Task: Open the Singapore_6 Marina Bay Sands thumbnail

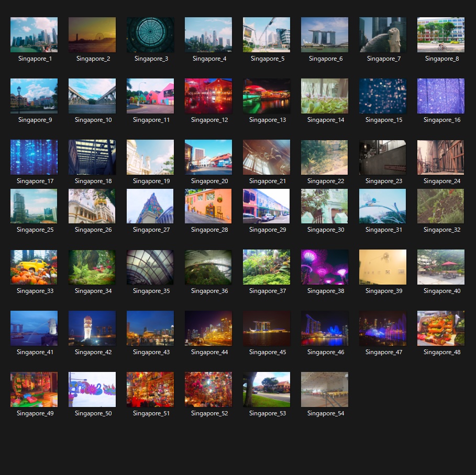Action: pos(325,35)
